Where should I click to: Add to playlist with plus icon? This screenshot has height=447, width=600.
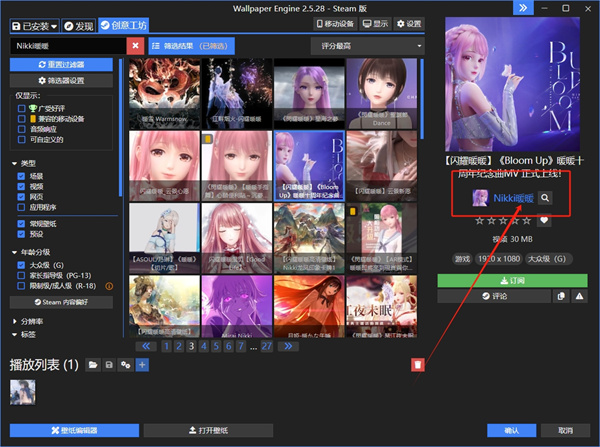click(x=142, y=365)
